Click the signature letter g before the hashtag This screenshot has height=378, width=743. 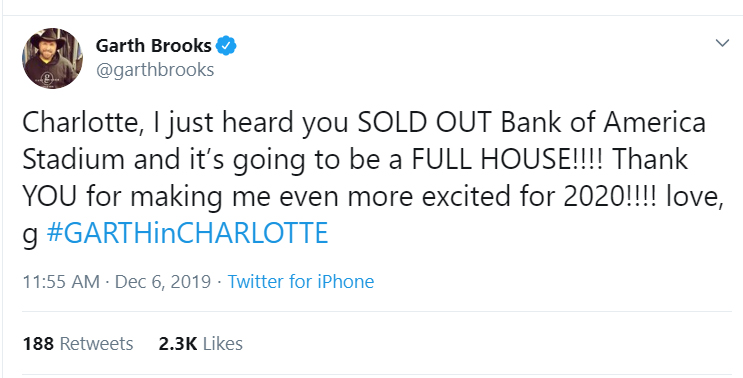(29, 235)
